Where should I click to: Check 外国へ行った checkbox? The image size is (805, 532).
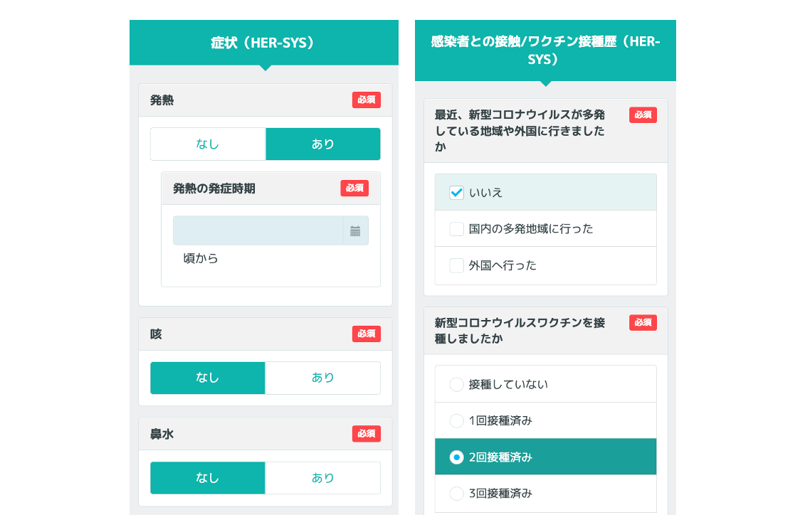(457, 265)
